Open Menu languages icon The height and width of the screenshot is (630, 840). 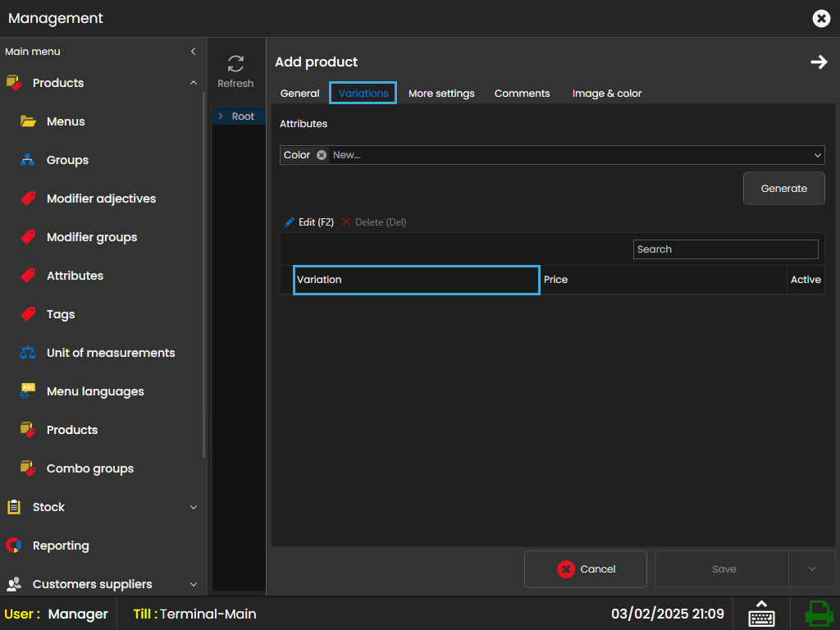28,391
